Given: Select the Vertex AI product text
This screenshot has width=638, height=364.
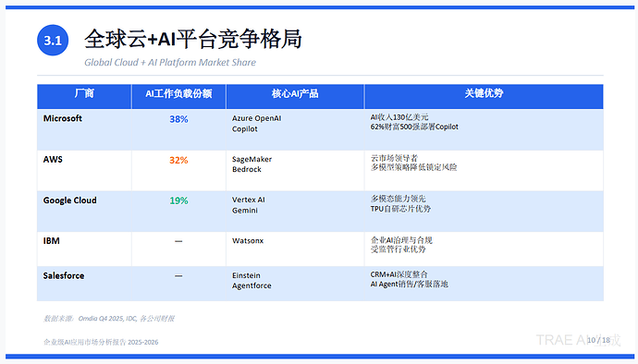Looking at the screenshot, I should (x=248, y=200).
